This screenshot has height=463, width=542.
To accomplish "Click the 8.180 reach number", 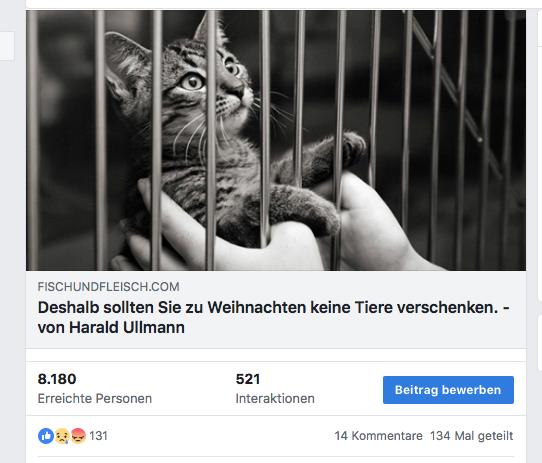I will coord(57,379).
